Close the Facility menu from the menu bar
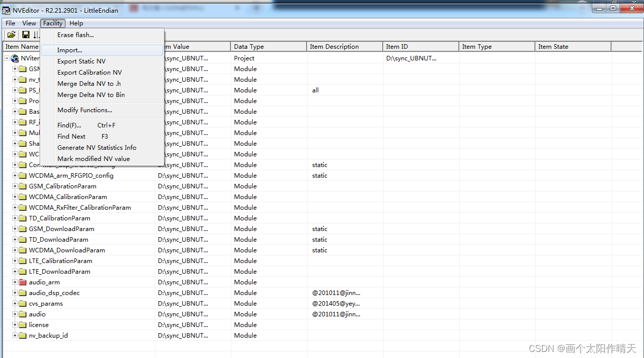This screenshot has width=644, height=358. [53, 23]
